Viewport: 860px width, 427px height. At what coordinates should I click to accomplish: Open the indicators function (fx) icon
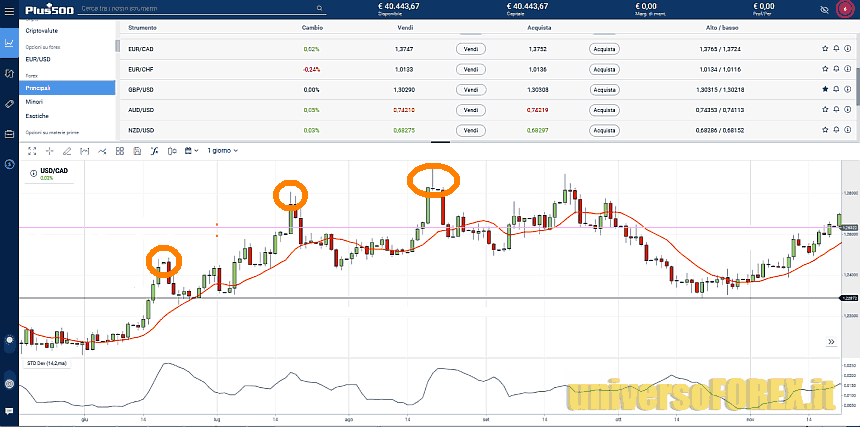(x=154, y=151)
